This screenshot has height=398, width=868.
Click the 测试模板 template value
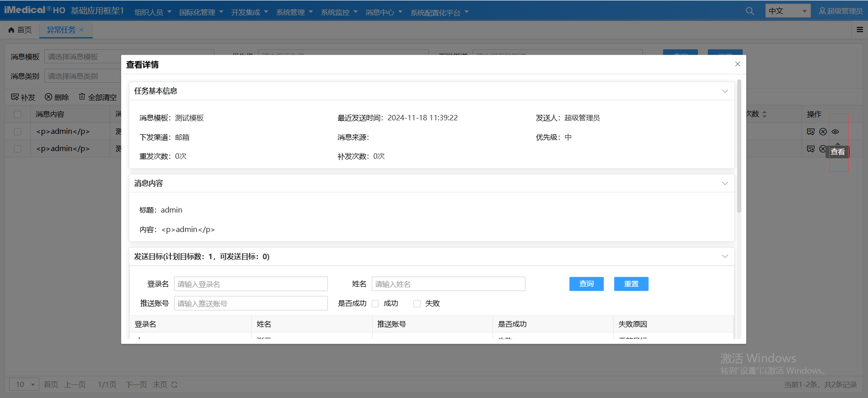coord(190,118)
